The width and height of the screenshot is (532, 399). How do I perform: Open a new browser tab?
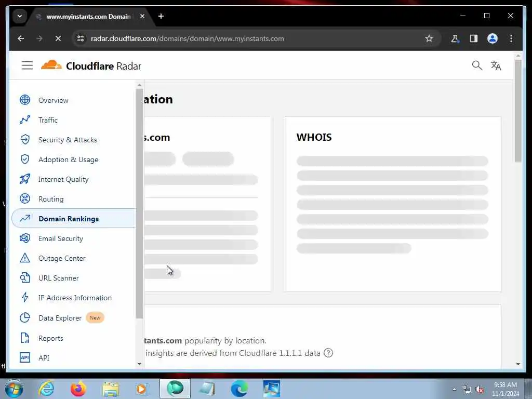(161, 16)
